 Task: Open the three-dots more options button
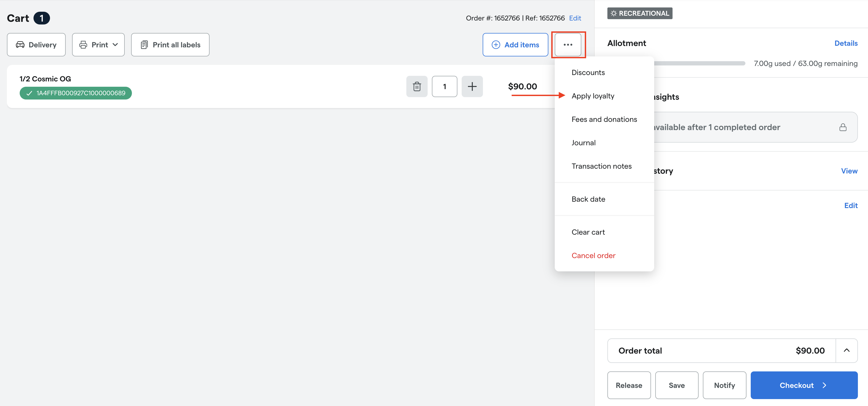click(568, 44)
